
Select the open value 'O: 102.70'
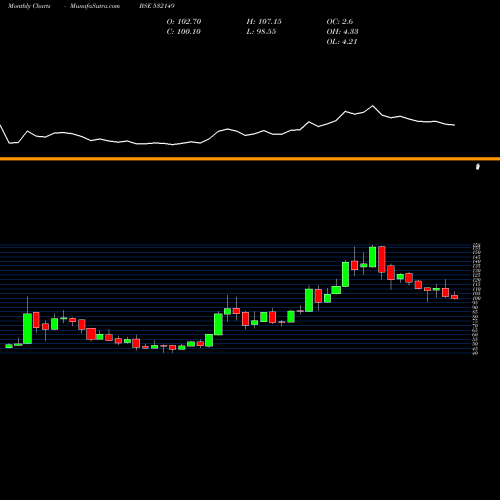[x=184, y=22]
